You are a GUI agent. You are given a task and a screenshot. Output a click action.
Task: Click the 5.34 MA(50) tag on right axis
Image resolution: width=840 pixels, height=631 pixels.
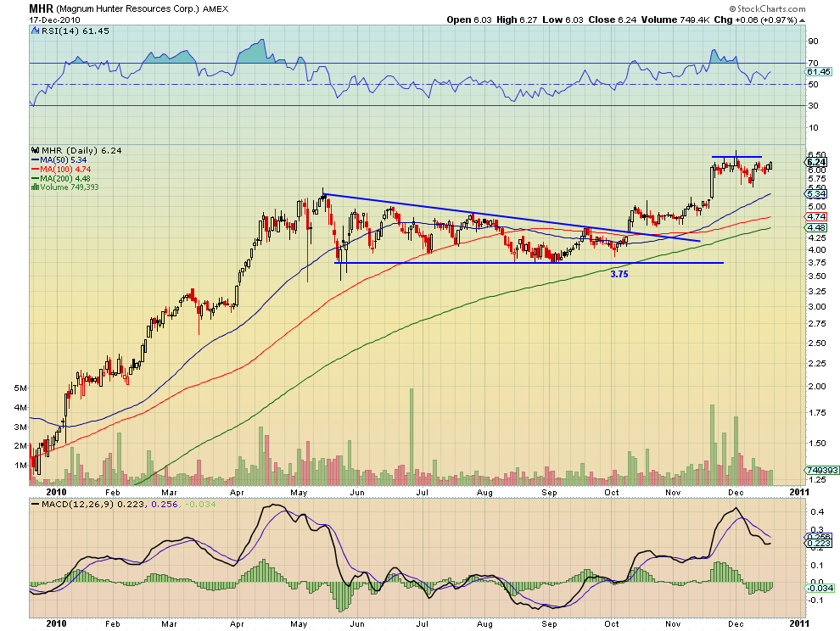click(816, 194)
